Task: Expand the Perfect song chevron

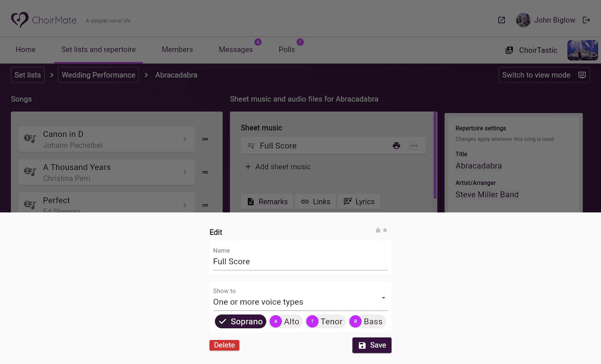Action: click(185, 205)
